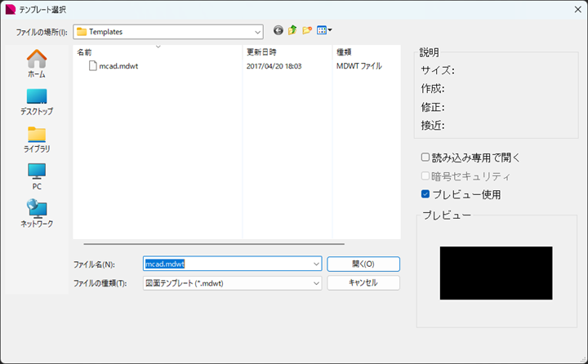The height and width of the screenshot is (364, 588).
Task: Click the キャンセル button
Action: click(363, 282)
